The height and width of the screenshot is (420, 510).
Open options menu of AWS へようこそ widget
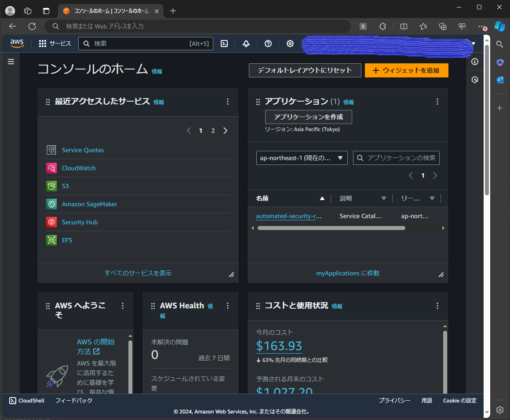point(123,306)
